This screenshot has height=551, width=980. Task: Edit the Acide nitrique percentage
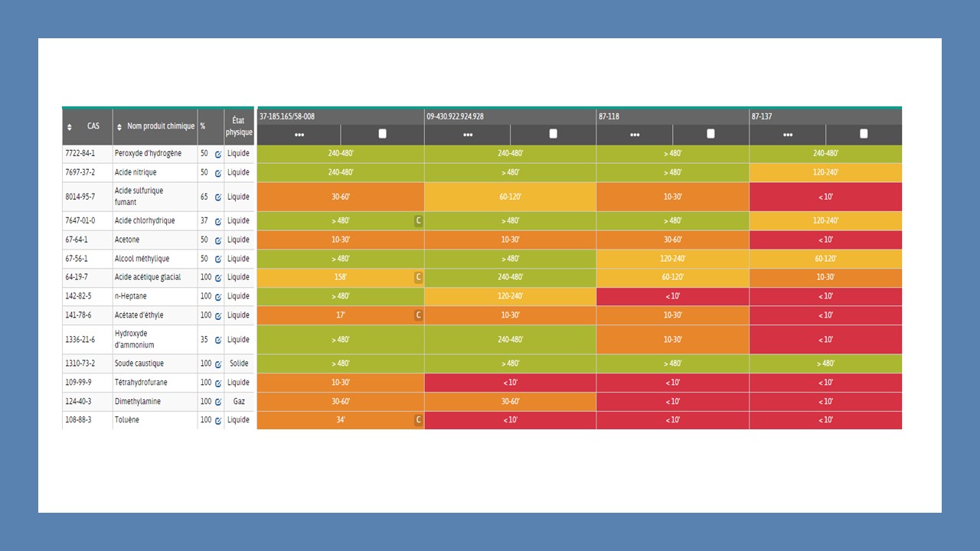[x=217, y=173]
